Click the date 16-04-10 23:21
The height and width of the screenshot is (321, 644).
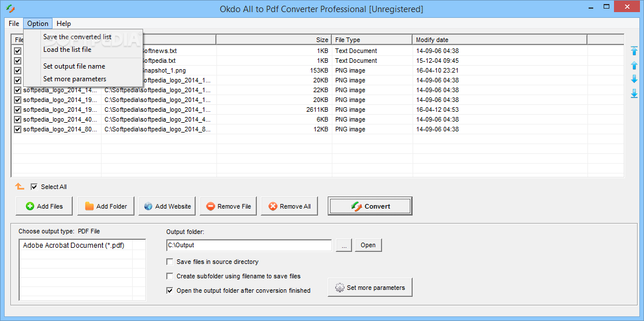click(x=437, y=70)
